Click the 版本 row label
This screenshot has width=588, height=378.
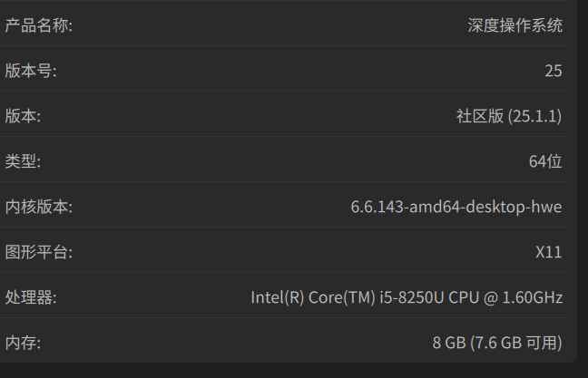23,116
